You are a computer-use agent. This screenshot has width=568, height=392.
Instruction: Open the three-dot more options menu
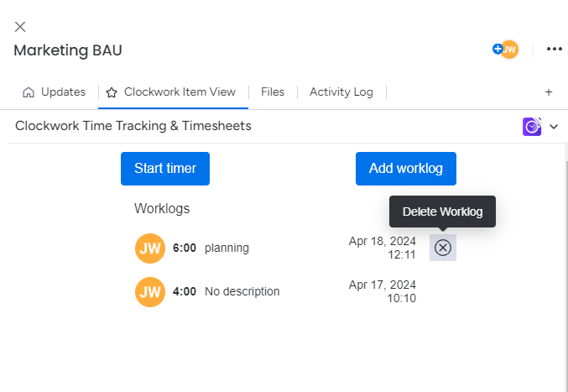[554, 50]
